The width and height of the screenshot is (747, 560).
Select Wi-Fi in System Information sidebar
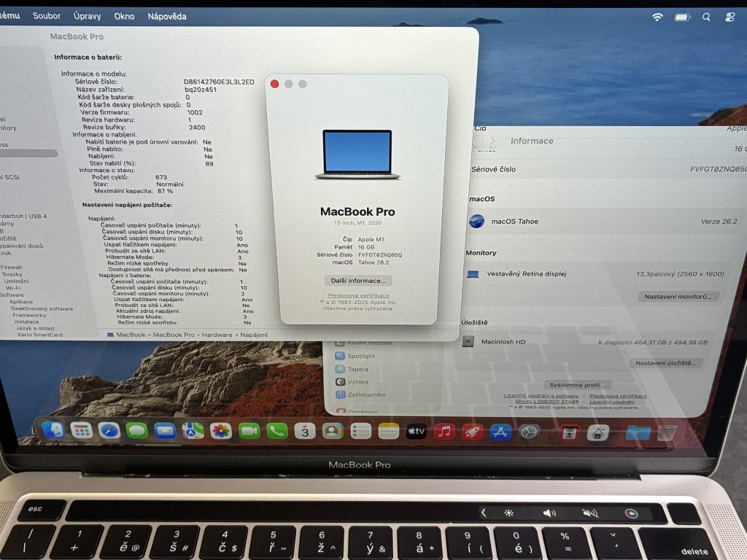13,287
